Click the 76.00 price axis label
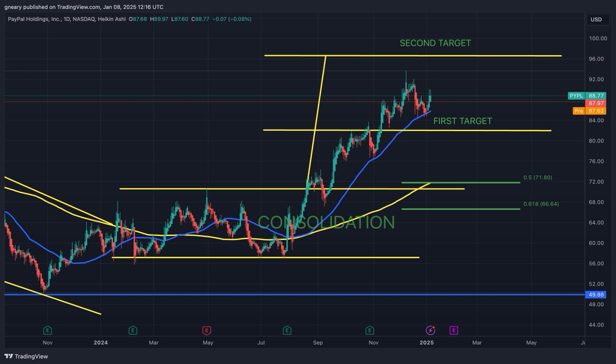 tap(598, 161)
